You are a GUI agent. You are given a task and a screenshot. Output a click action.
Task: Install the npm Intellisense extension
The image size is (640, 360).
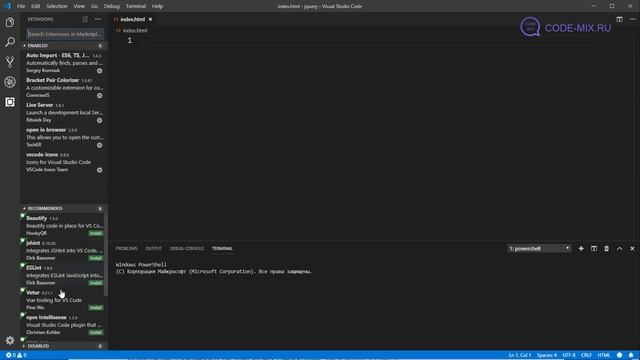click(x=96, y=333)
